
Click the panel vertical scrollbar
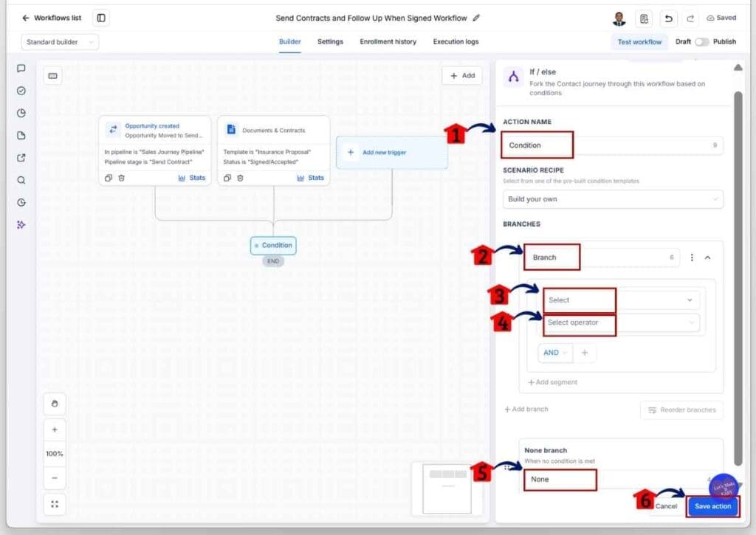738,279
